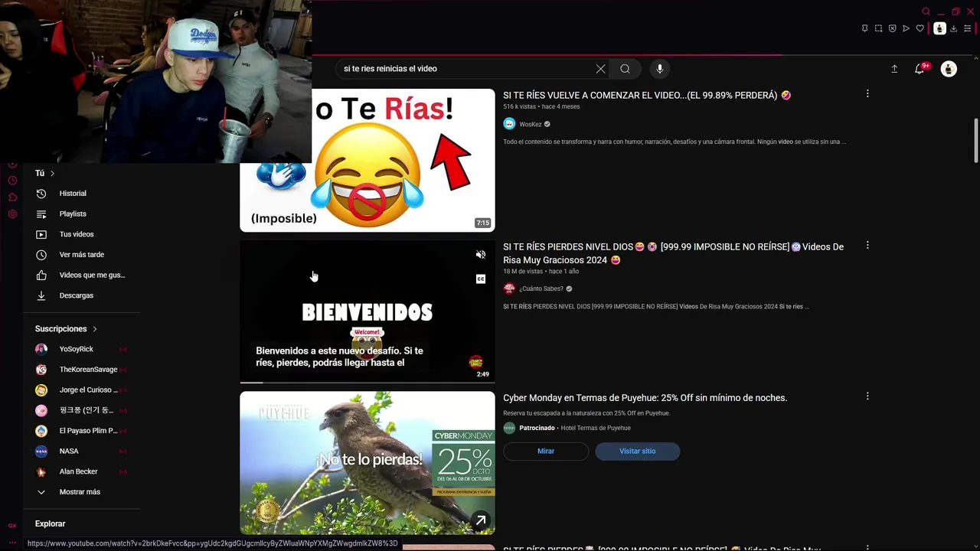Viewport: 980px width, 551px height.
Task: Open the Opera GX tab search icon
Action: click(x=926, y=11)
